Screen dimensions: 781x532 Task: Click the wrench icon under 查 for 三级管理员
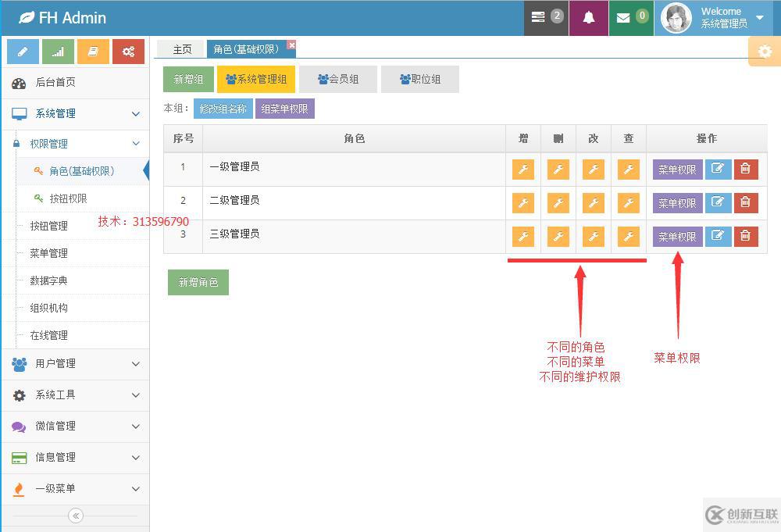coord(628,236)
